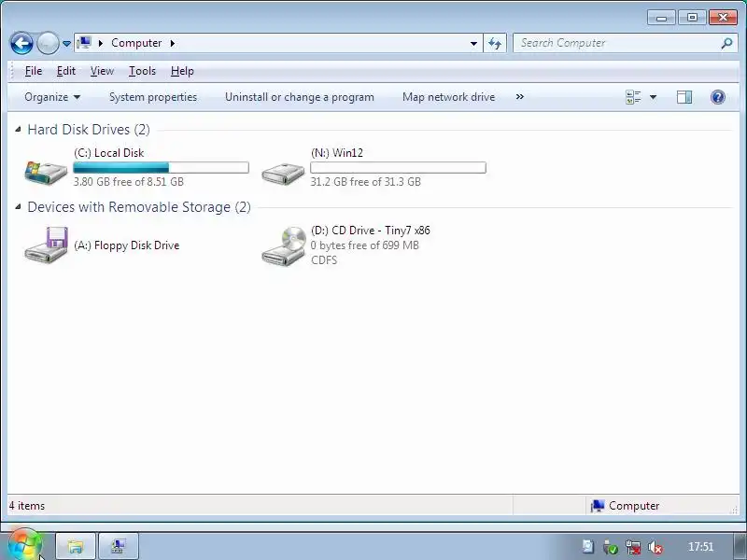Click System properties in the toolbar
Viewport: 747px width, 560px height.
(153, 97)
